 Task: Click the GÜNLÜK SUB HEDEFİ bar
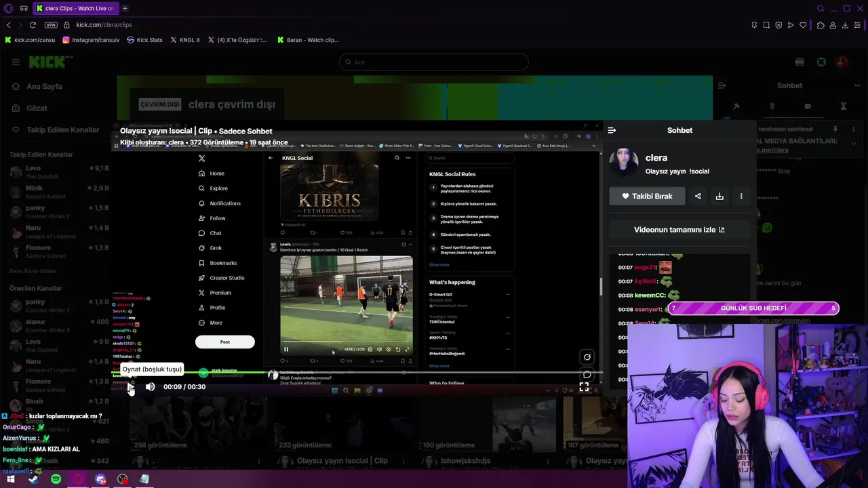click(x=753, y=308)
